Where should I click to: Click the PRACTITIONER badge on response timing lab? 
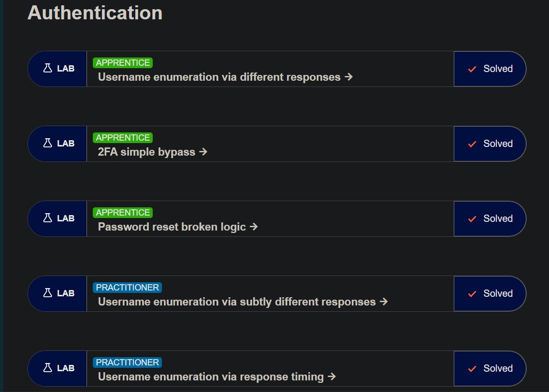[x=128, y=363]
